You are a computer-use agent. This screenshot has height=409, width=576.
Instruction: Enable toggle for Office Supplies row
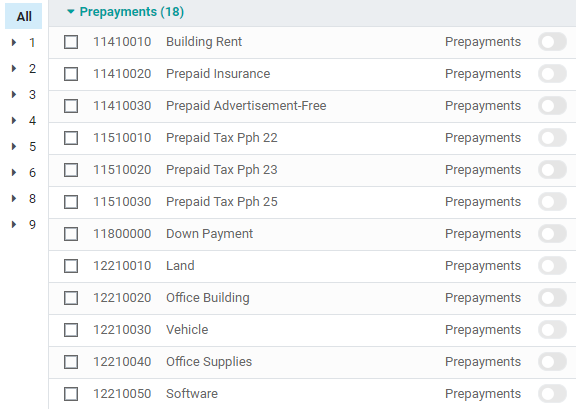[x=552, y=362]
